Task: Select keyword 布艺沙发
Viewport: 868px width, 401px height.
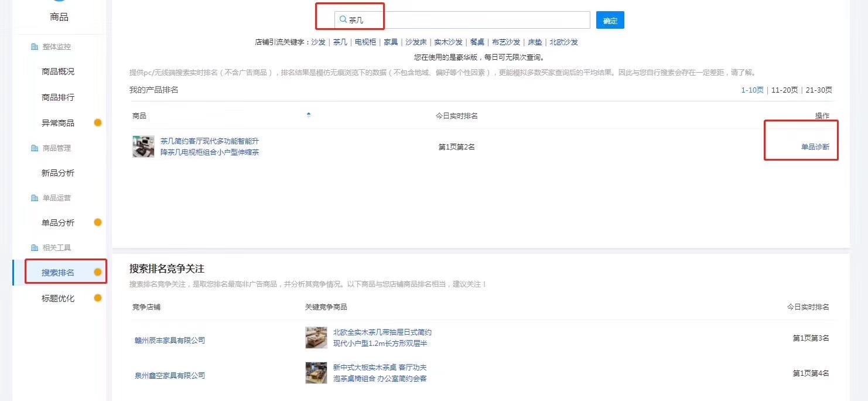Action: [x=506, y=42]
